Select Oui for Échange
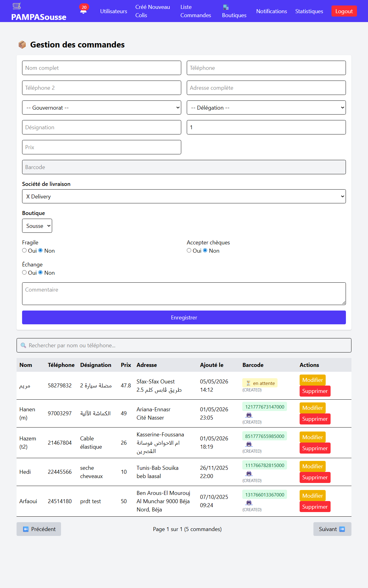 (24, 273)
